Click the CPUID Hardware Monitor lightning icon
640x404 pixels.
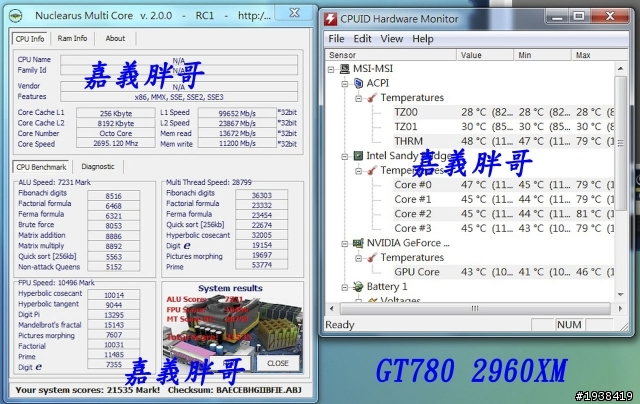coord(330,19)
